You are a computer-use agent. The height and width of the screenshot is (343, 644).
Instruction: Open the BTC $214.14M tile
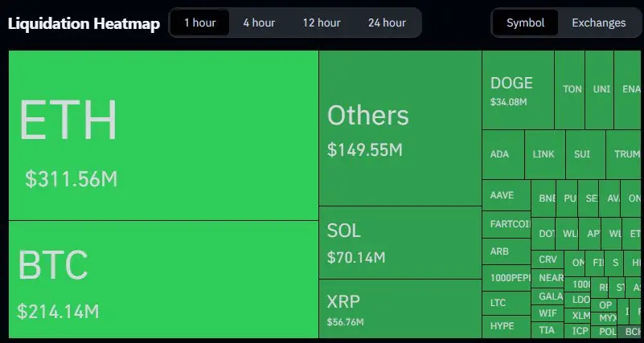(x=163, y=281)
